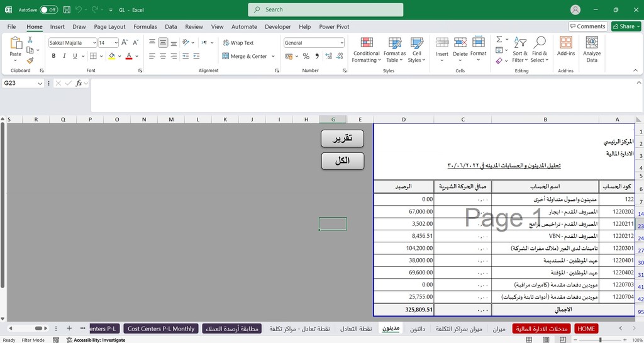
Task: Click the الكل button on sheet
Action: [343, 161]
